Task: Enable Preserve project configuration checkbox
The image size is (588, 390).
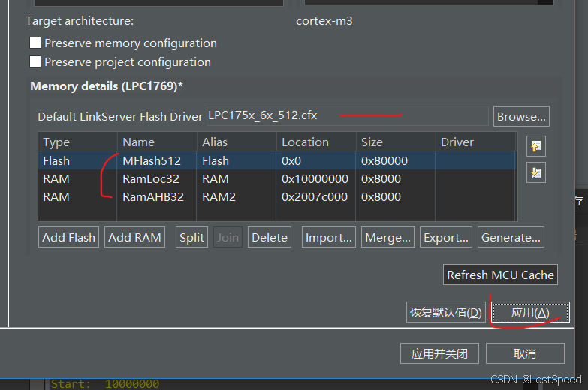Action: [x=35, y=61]
